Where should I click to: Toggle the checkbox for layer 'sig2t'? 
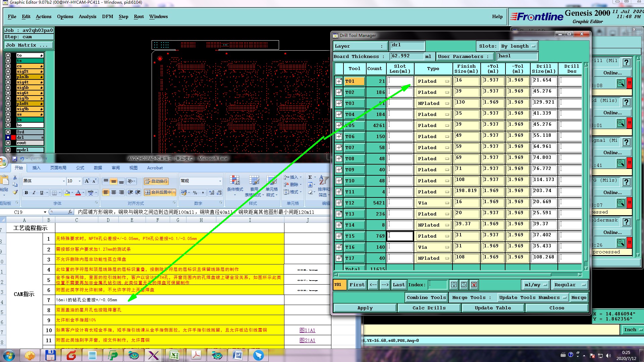pos(8,71)
